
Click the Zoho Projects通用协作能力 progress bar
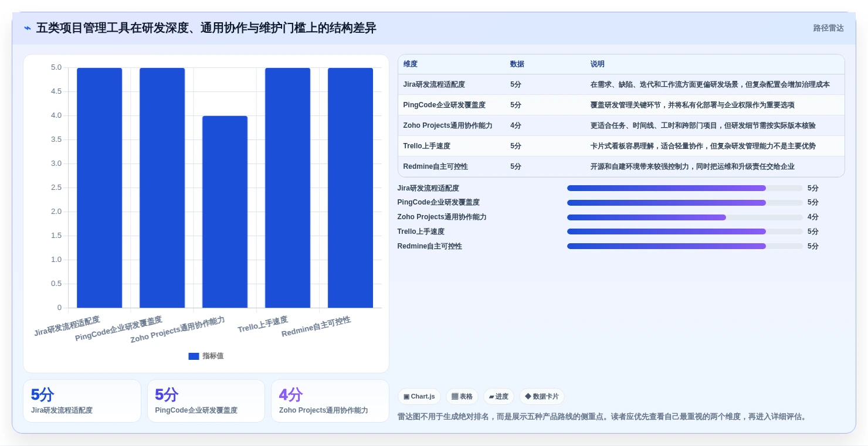[684, 217]
